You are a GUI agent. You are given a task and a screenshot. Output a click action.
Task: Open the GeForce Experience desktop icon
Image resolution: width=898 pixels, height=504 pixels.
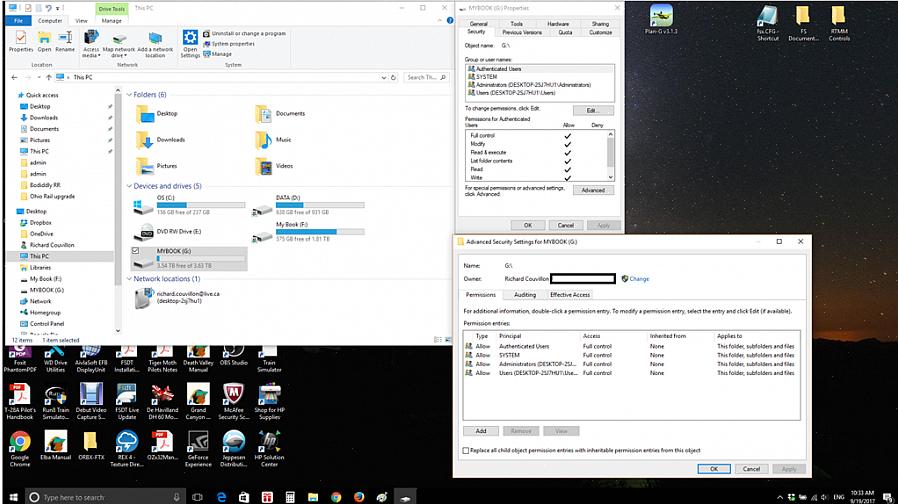click(x=198, y=442)
